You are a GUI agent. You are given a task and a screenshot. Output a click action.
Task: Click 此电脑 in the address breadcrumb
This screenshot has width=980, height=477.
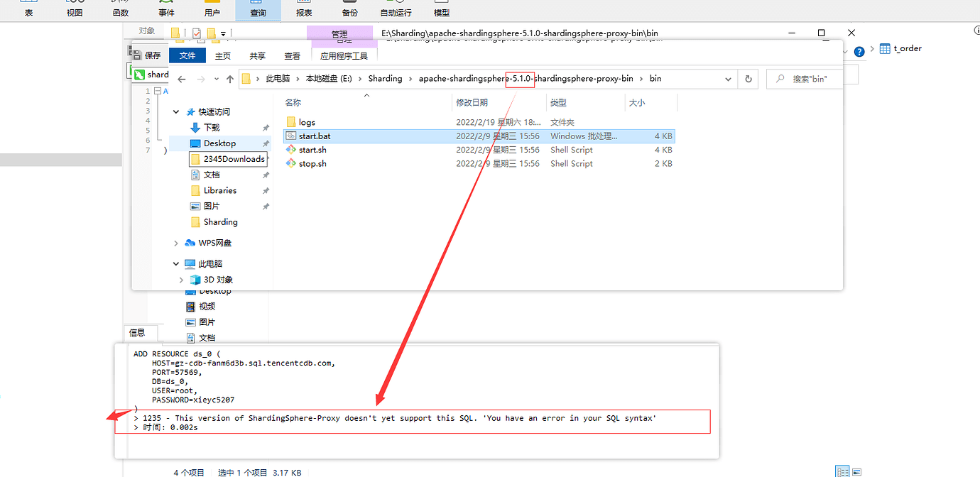[278, 79]
